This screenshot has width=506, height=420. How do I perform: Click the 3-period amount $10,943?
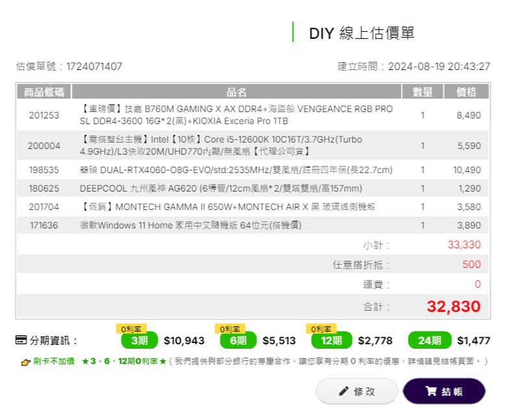click(x=184, y=340)
